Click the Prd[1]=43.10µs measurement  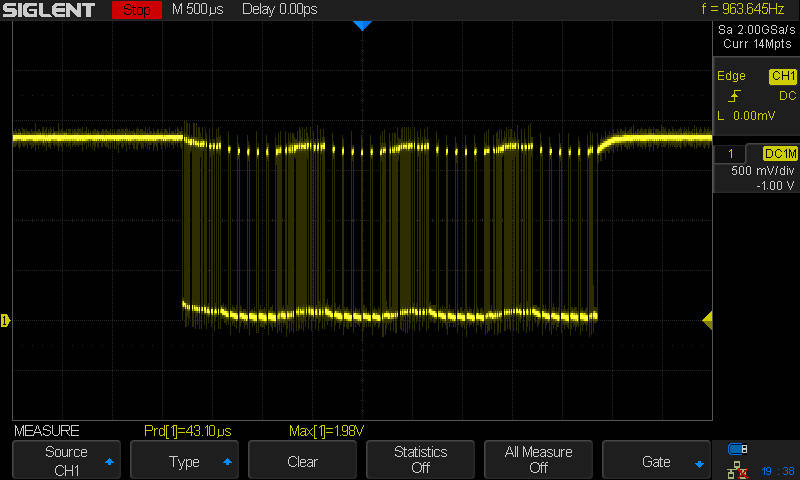click(x=188, y=431)
